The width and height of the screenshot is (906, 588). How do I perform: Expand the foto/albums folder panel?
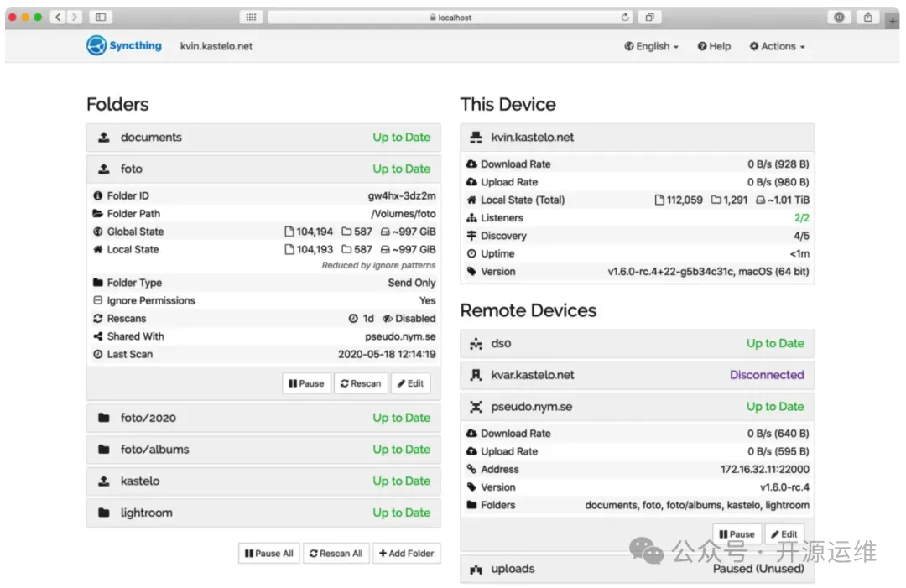tap(263, 450)
